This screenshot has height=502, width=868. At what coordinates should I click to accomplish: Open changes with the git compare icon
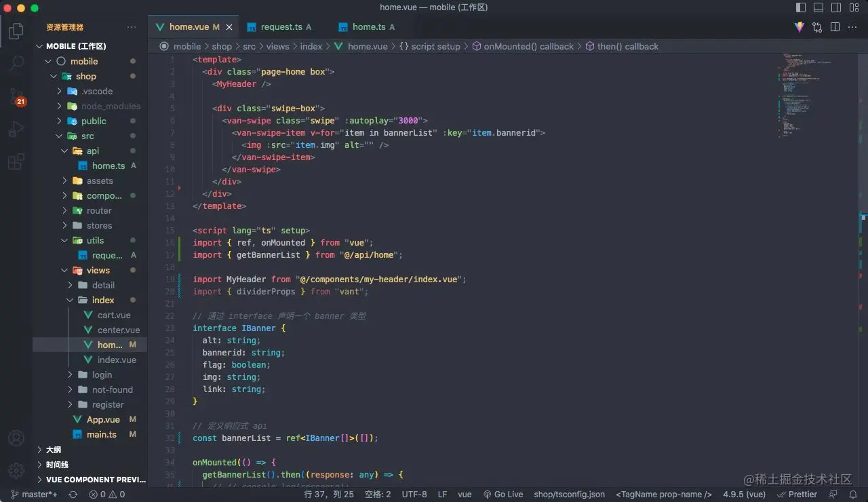pyautogui.click(x=817, y=27)
